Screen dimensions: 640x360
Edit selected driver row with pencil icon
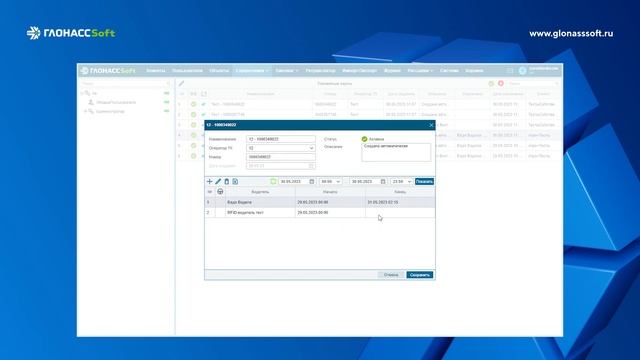point(218,181)
